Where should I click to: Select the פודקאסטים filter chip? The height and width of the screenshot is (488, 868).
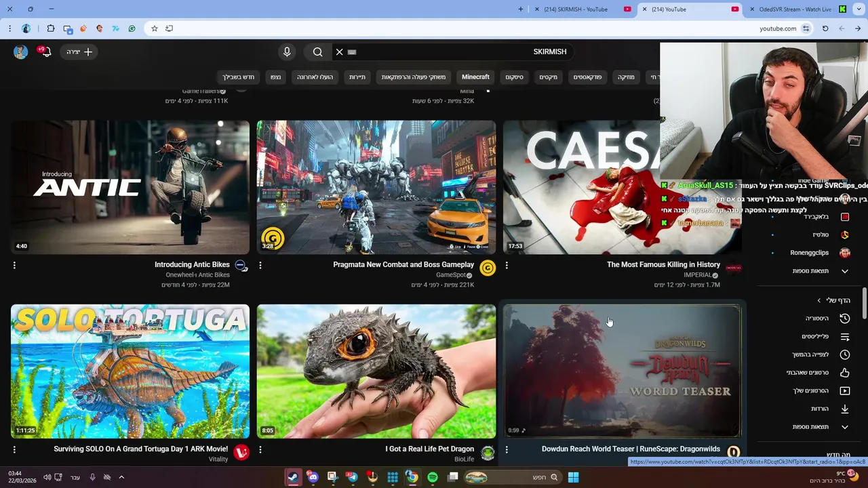point(588,77)
